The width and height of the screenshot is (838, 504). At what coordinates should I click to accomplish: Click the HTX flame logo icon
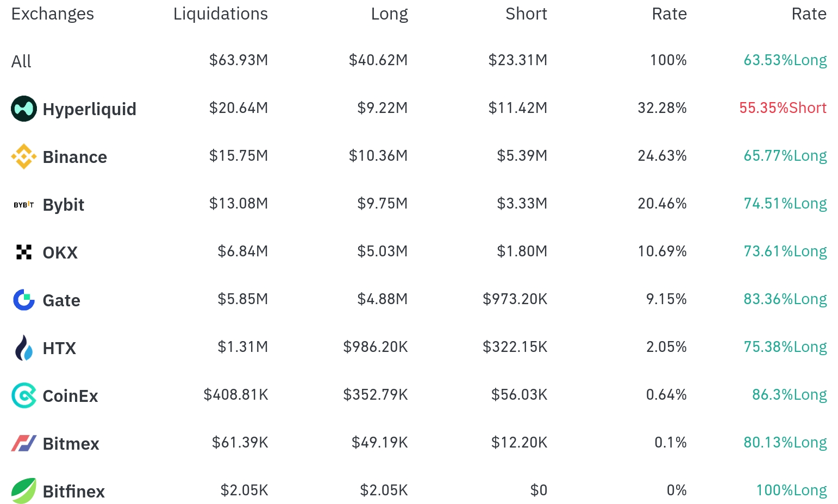click(24, 348)
